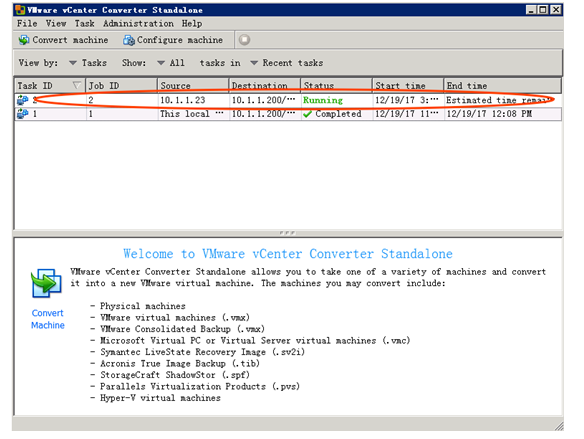The height and width of the screenshot is (439, 584).
Task: Select the Completed status text
Action: pyautogui.click(x=338, y=114)
